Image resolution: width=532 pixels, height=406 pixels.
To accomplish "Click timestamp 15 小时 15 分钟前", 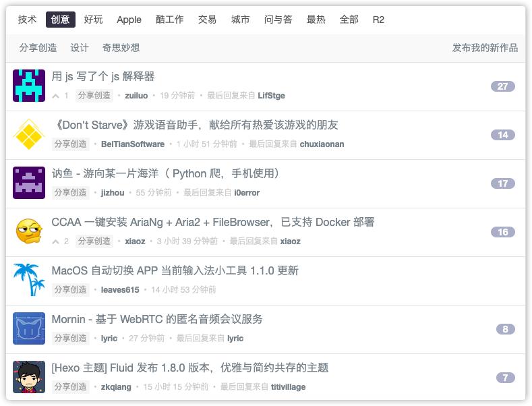I will [176, 387].
